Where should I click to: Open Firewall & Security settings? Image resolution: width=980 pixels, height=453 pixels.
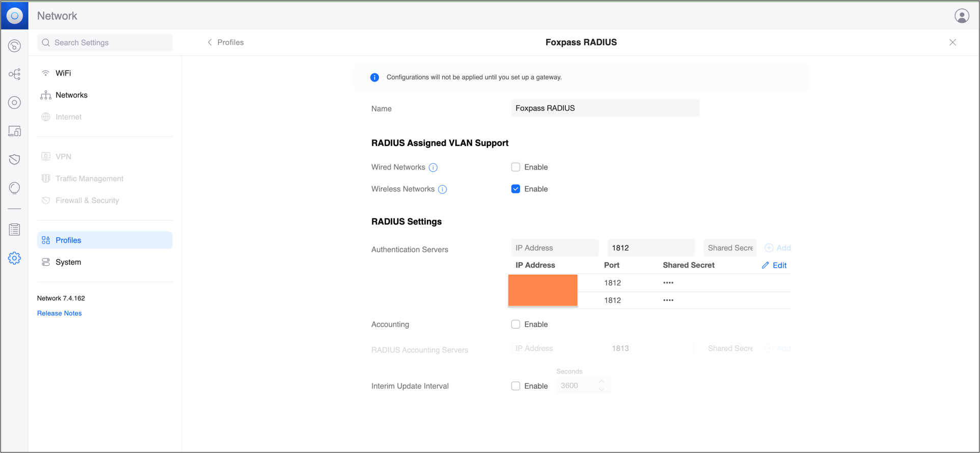click(x=104, y=201)
